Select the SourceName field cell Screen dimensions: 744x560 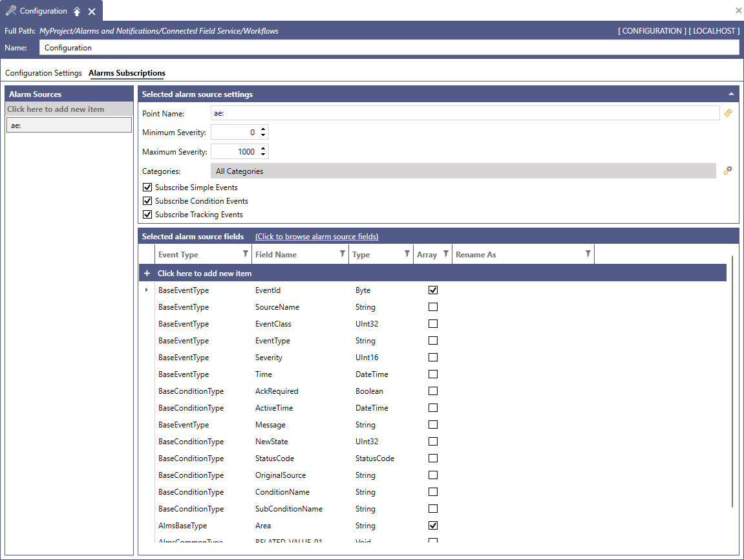(277, 307)
